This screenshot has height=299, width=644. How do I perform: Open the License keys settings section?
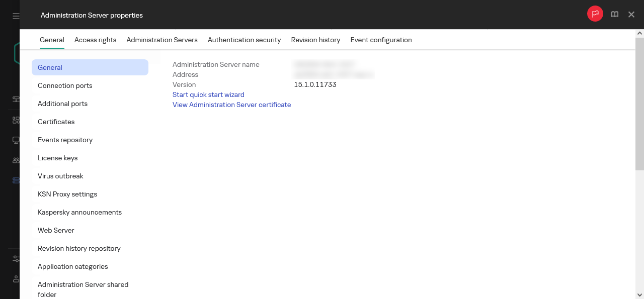click(57, 158)
